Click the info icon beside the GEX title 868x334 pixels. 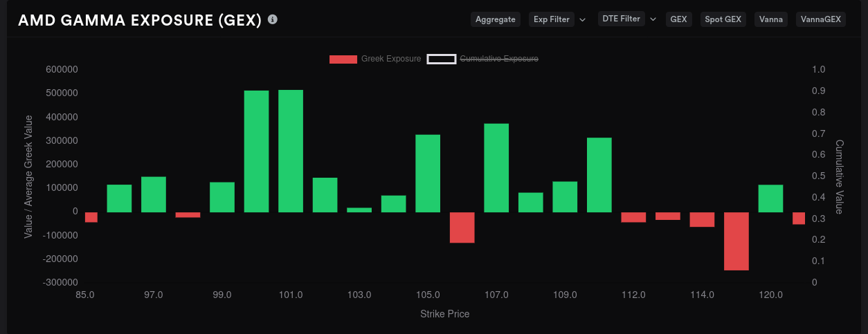(273, 19)
